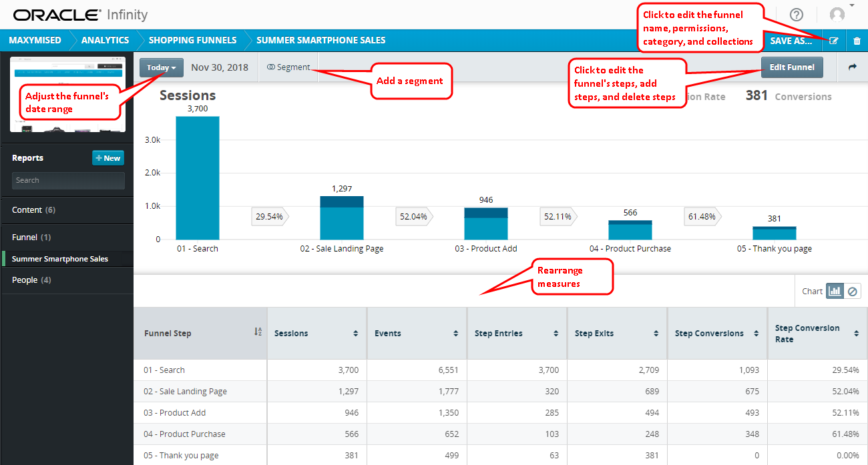Click the 29.54% conversion arrow label

tap(270, 217)
